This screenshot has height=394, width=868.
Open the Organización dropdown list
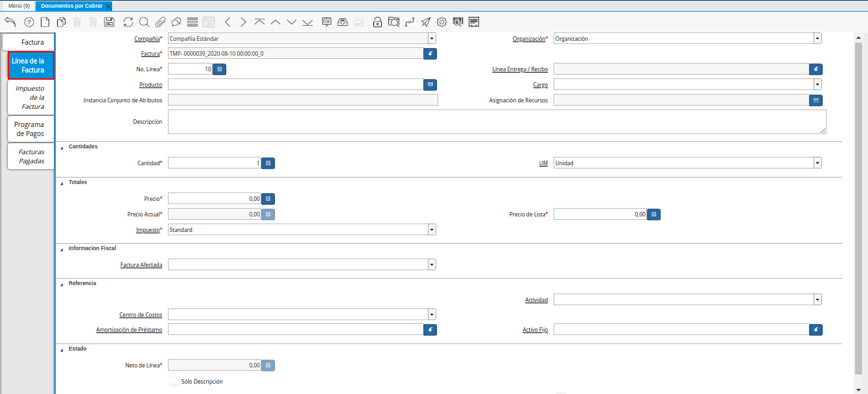tap(817, 39)
